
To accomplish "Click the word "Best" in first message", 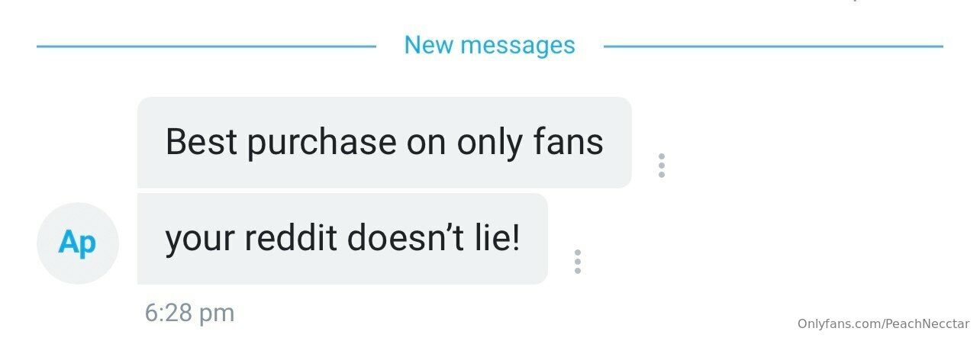I will 201,142.
